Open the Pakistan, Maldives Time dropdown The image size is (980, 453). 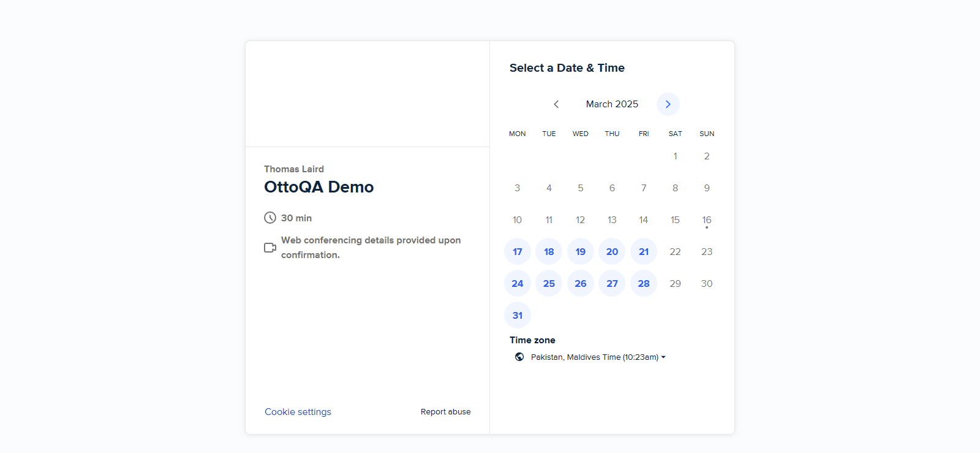(590, 357)
